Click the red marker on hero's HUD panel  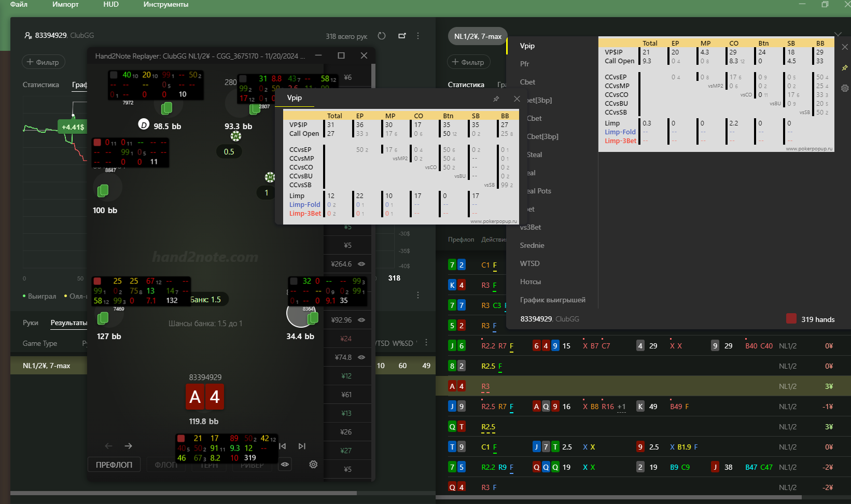(x=181, y=439)
